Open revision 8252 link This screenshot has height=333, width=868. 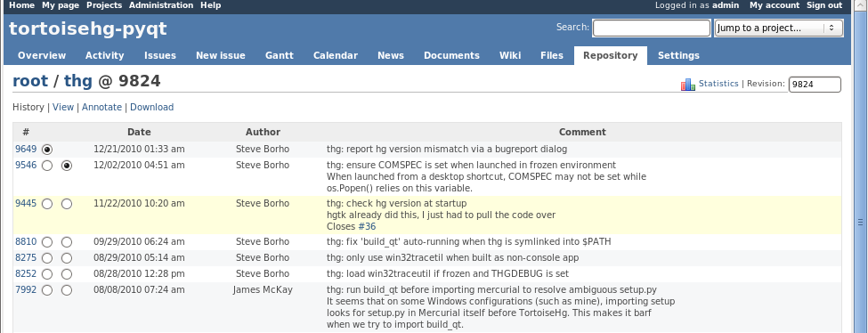(26, 274)
